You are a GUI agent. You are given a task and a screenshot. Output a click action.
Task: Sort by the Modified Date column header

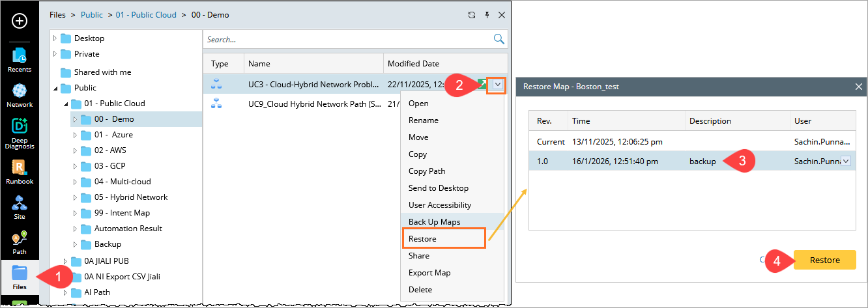tap(445, 64)
